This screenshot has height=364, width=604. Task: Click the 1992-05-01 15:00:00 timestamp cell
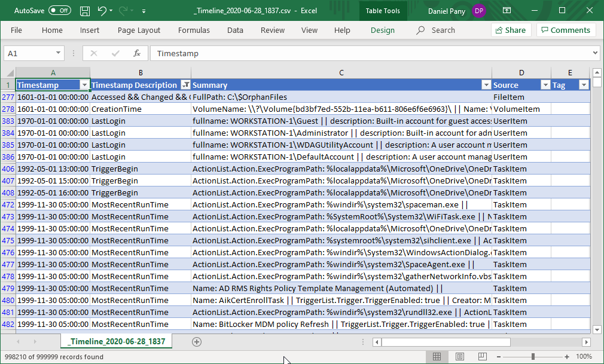pyautogui.click(x=53, y=181)
